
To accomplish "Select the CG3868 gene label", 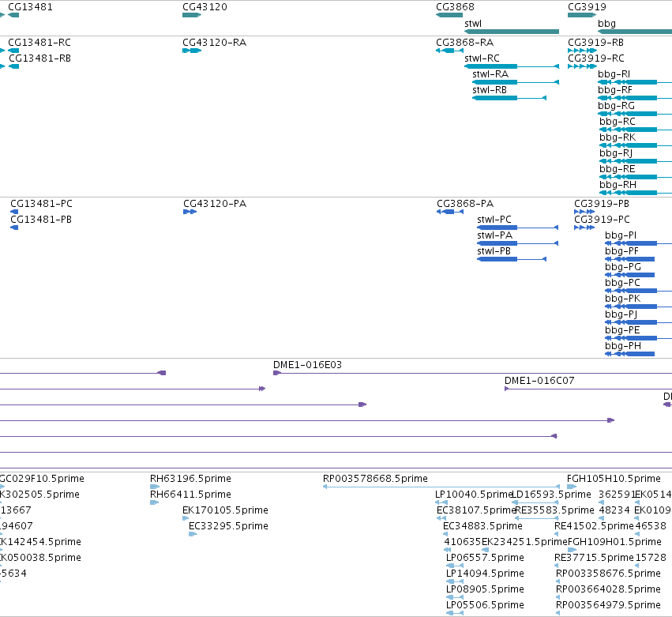I will 455,7.
